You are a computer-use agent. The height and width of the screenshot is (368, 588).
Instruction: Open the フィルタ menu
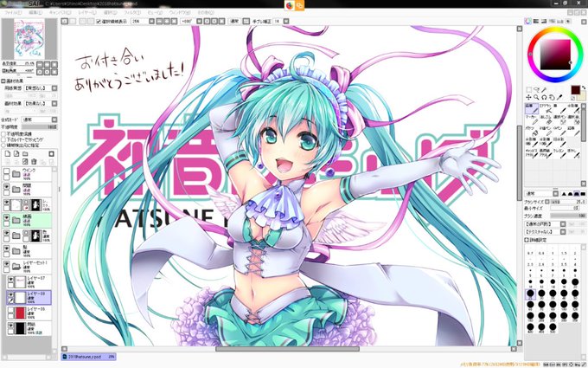click(x=132, y=12)
